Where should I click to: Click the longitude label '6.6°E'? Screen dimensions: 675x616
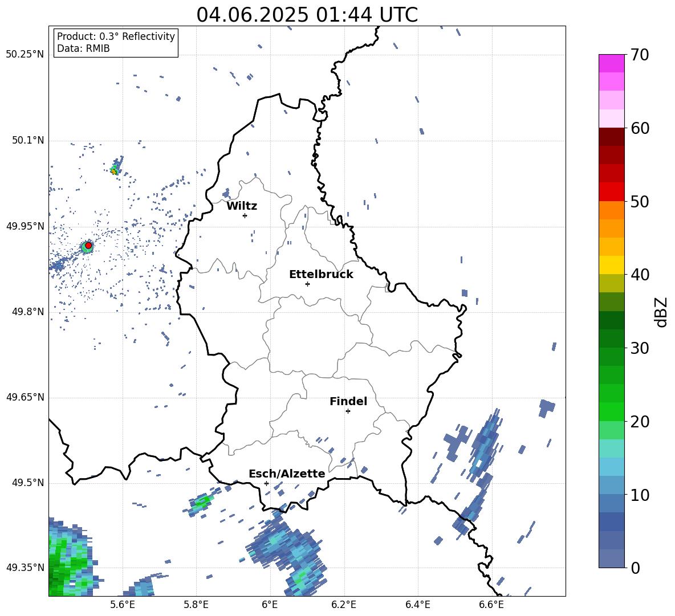coord(491,605)
